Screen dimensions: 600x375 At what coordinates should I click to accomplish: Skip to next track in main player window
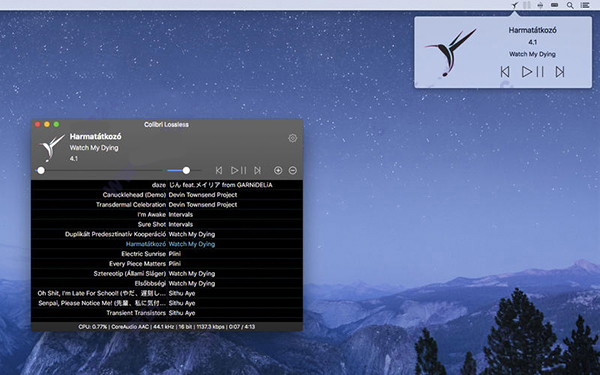click(x=258, y=170)
